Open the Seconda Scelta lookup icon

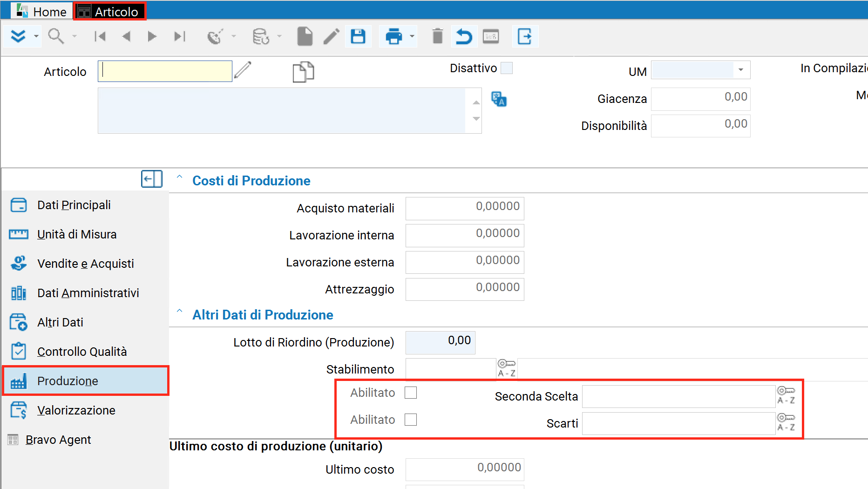786,395
